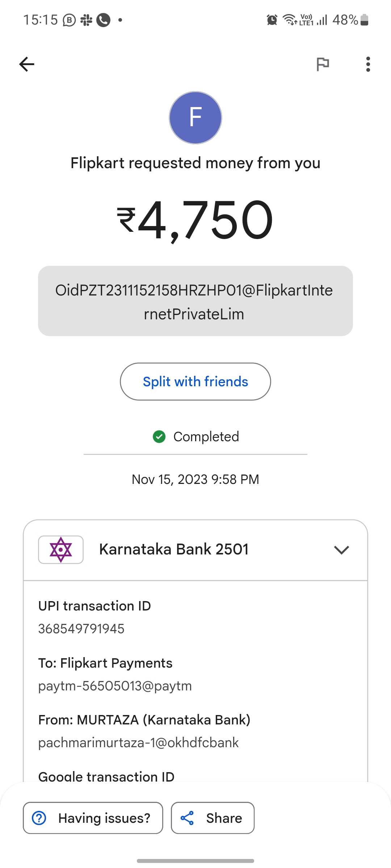
Task: Tap the paytm-56505013@paytm address
Action: coord(115,686)
